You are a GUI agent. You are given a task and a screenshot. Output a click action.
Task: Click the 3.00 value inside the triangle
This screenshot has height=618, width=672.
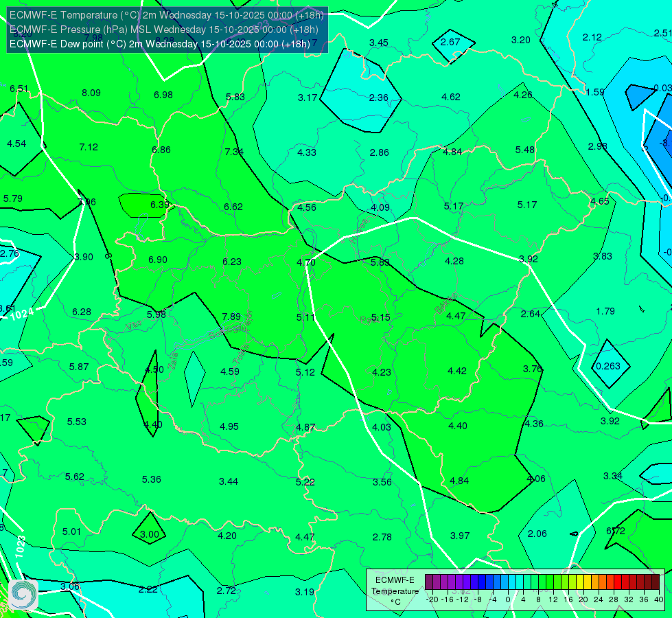click(150, 535)
